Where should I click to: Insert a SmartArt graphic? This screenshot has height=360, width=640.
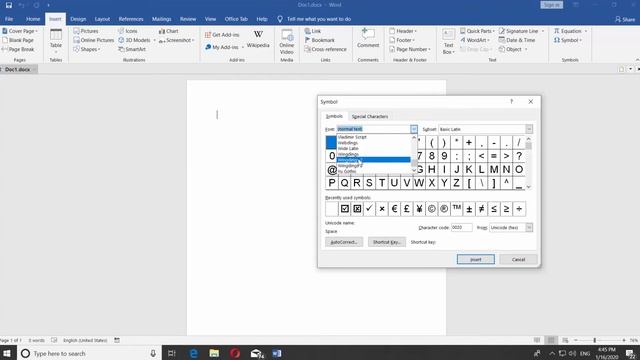(x=132, y=49)
